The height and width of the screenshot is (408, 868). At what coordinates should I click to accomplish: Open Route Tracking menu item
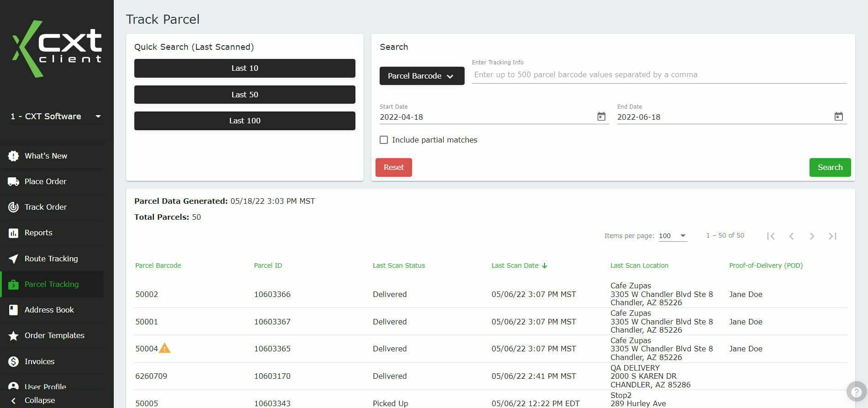pos(53,259)
